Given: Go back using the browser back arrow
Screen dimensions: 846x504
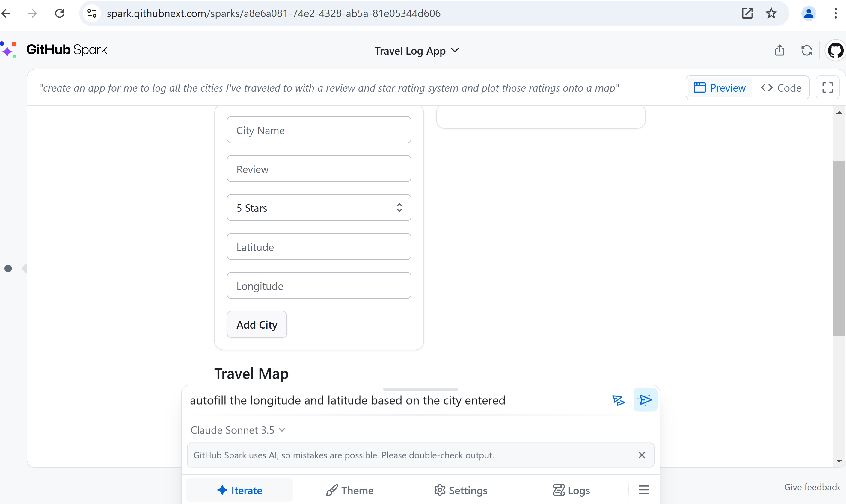Looking at the screenshot, I should pyautogui.click(x=6, y=13).
